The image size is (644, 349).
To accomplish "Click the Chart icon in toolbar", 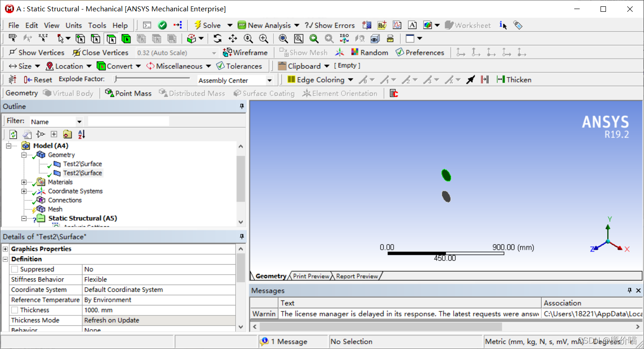I will [x=397, y=25].
